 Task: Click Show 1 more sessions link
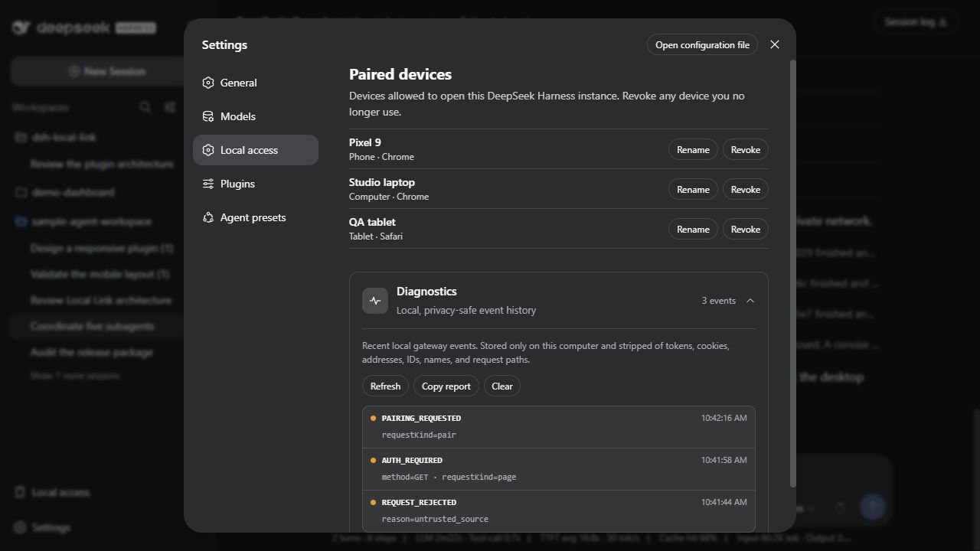tap(74, 376)
